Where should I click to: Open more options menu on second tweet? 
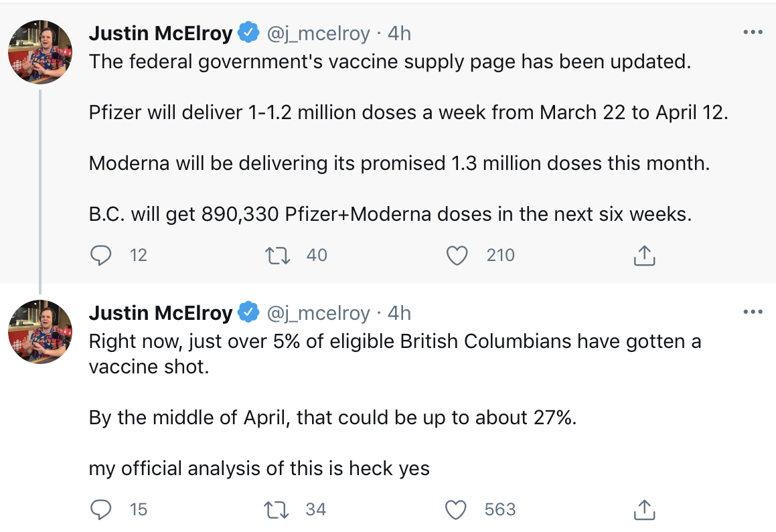[753, 311]
